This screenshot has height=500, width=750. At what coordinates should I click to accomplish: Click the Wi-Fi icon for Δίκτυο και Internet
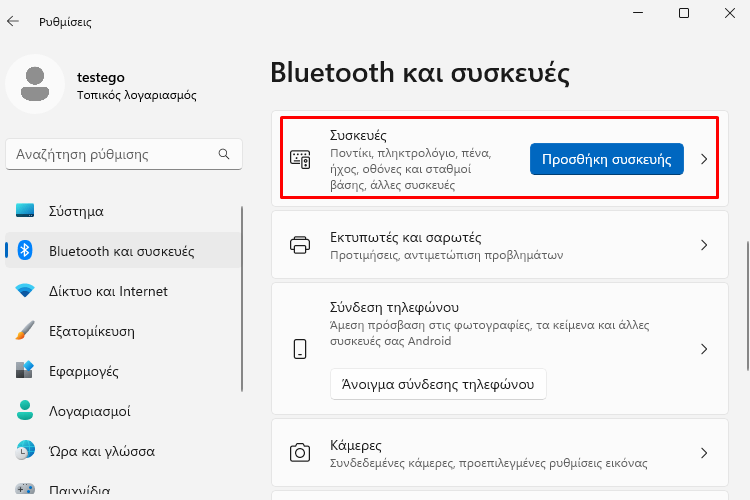click(x=25, y=290)
